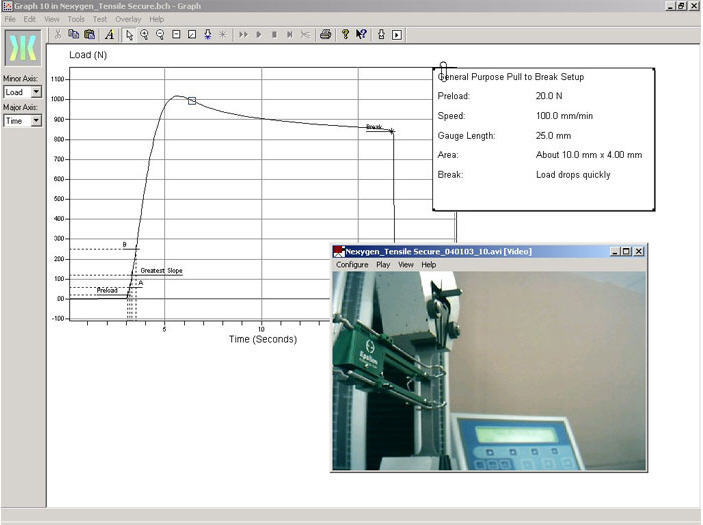Open the Minor Axis Load dropdown

pos(36,92)
